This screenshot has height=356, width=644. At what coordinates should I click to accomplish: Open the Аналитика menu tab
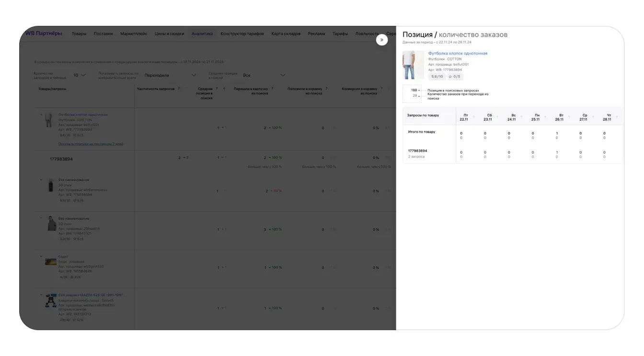202,34
